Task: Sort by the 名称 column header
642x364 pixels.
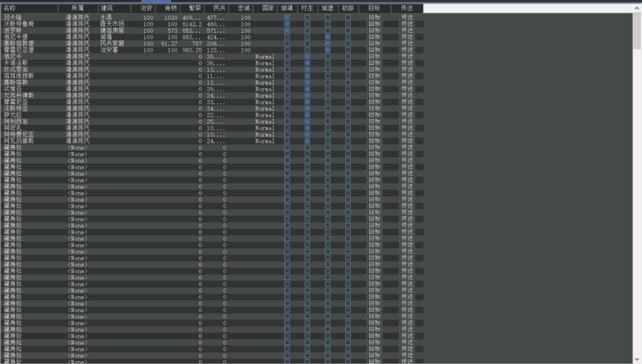Action: pyautogui.click(x=29, y=8)
